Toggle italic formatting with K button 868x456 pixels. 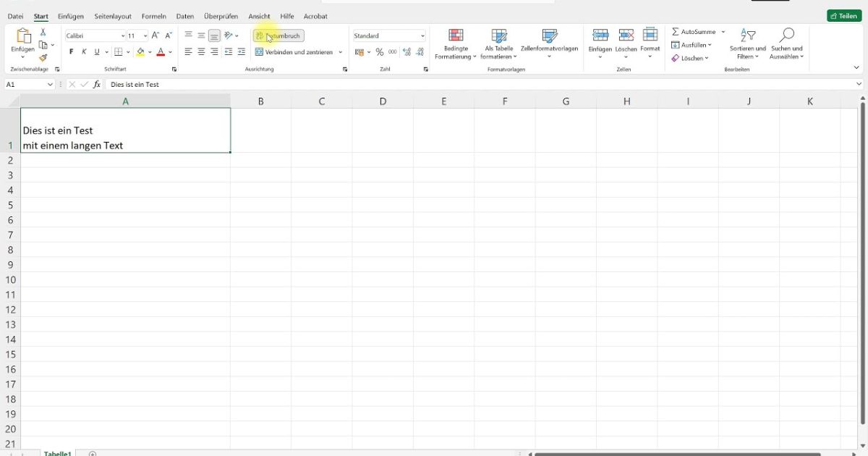[84, 52]
